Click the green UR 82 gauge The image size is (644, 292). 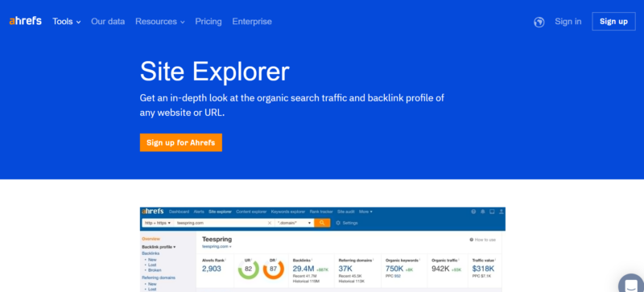[249, 269]
